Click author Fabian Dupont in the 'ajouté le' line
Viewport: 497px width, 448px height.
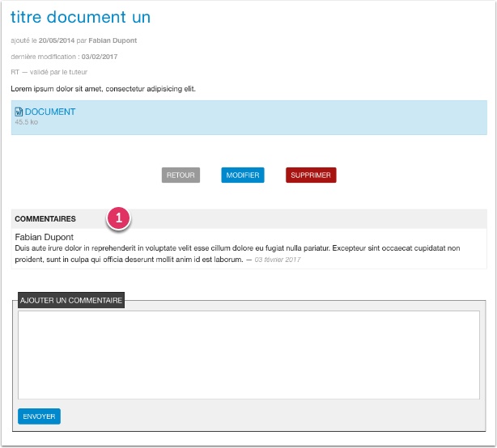pyautogui.click(x=112, y=40)
